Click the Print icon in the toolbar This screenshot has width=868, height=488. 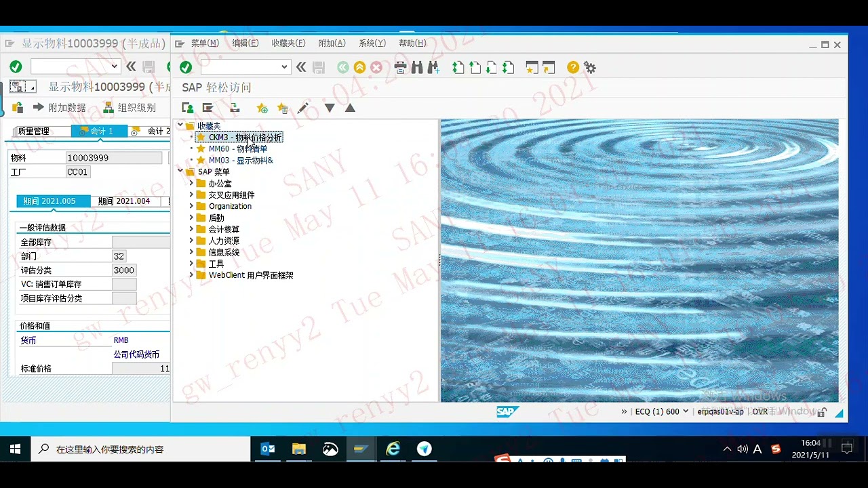tap(400, 67)
